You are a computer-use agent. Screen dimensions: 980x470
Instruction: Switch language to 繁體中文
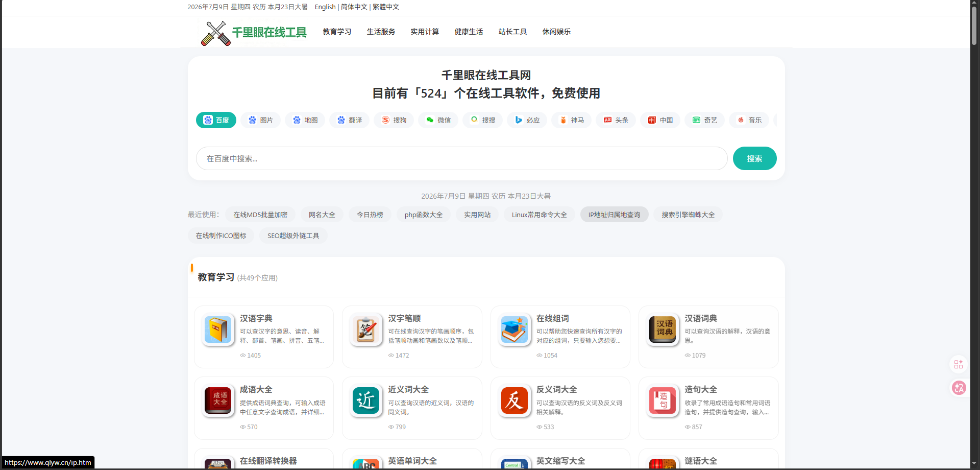(386, 7)
